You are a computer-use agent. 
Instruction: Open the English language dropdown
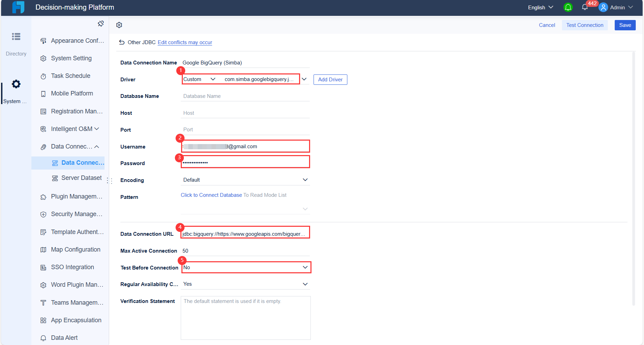(541, 7)
